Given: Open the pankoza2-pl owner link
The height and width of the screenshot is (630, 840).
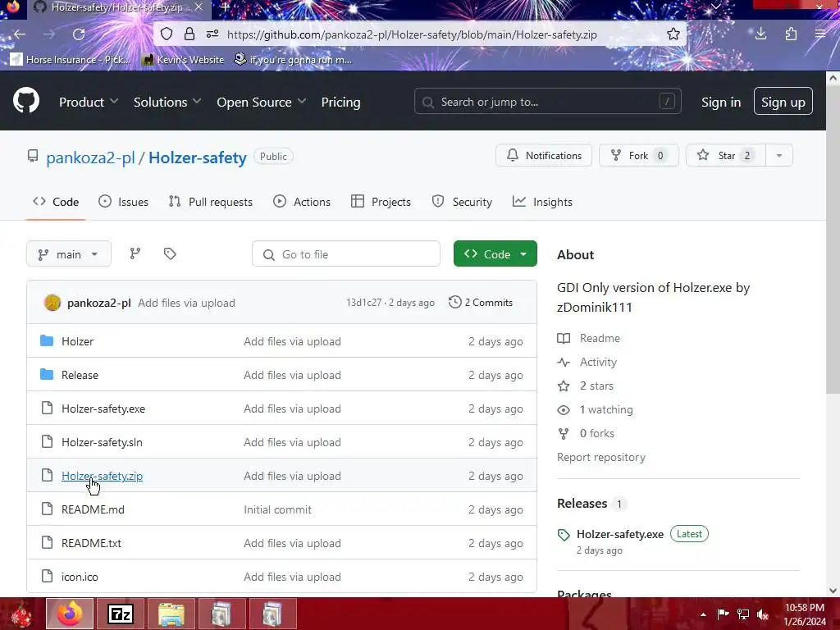Looking at the screenshot, I should (x=90, y=157).
